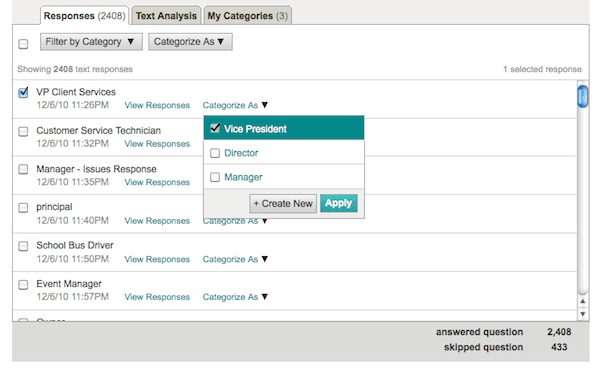This screenshot has height=377, width=600.
Task: Check the Manager - Issues Response checkbox
Action: (23, 169)
